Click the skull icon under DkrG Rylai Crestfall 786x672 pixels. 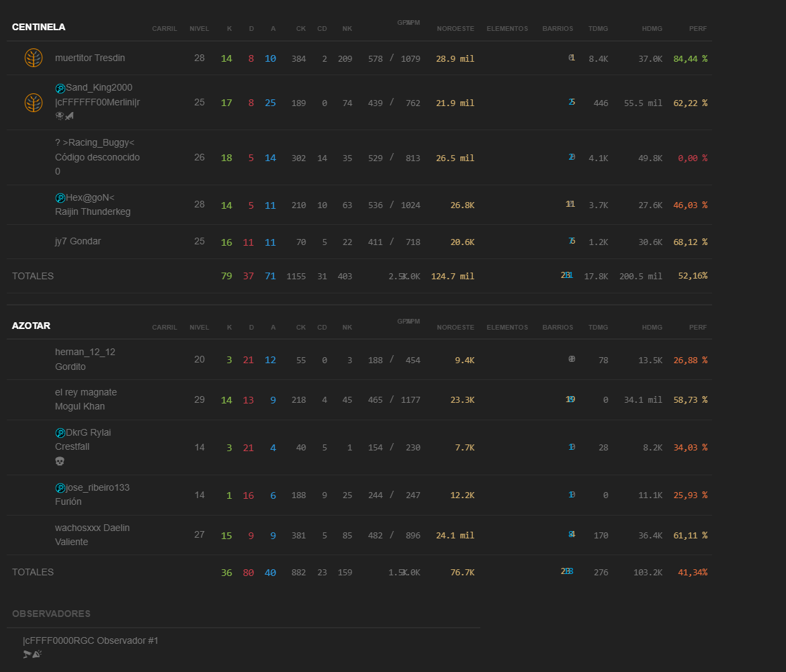point(60,461)
